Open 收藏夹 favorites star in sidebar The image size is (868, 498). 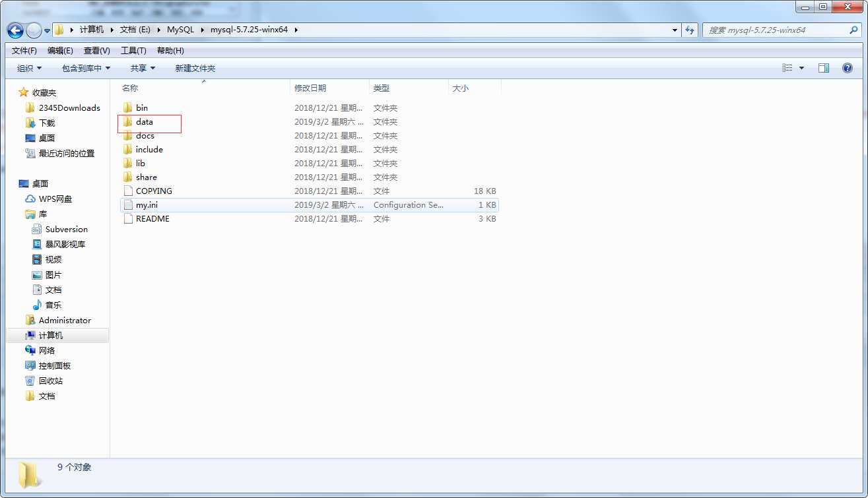coord(24,92)
